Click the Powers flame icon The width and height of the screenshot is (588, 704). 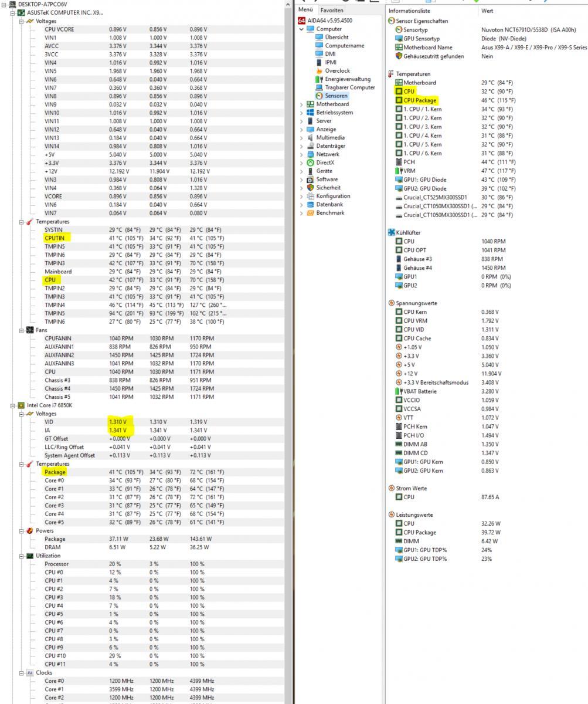(30, 530)
